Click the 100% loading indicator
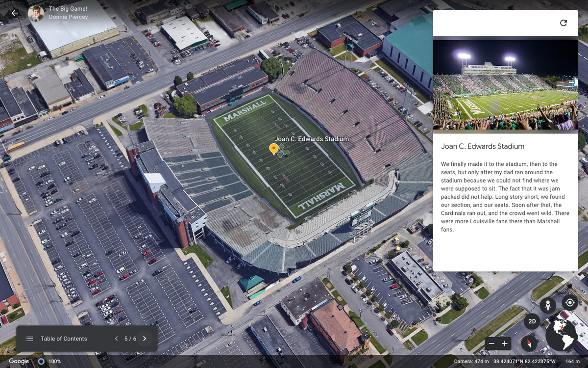This screenshot has height=368, width=588. coord(49,361)
